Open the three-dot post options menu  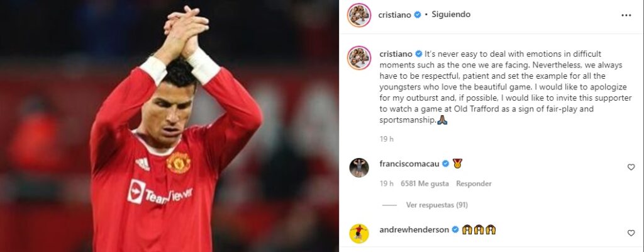click(x=626, y=15)
